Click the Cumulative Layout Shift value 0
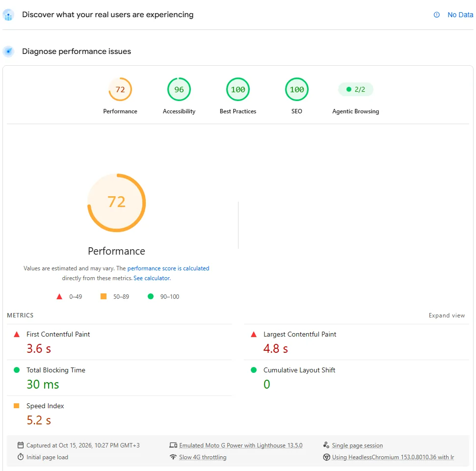Screen dimensions: 476x471 267,384
